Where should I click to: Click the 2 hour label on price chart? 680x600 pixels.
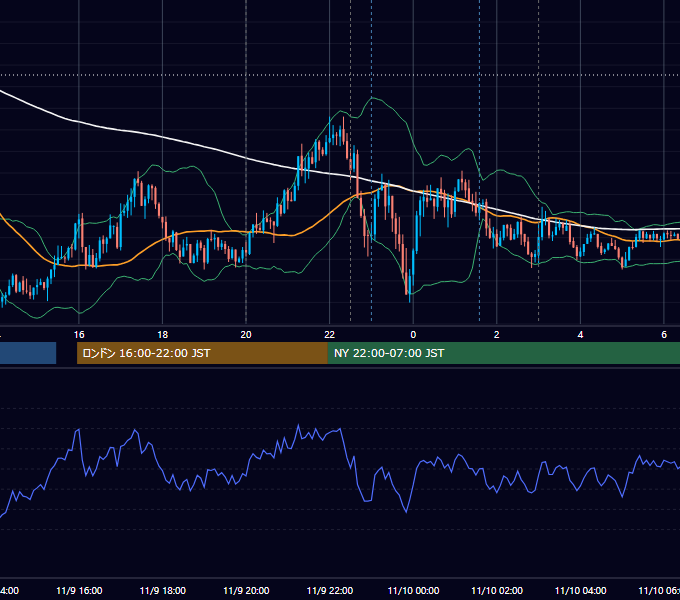point(497,335)
